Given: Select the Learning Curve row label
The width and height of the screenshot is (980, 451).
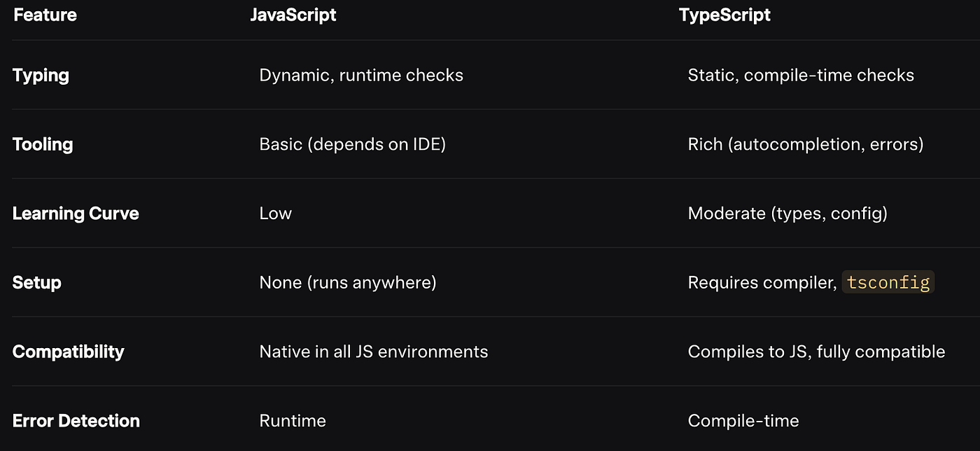Looking at the screenshot, I should coord(76,214).
